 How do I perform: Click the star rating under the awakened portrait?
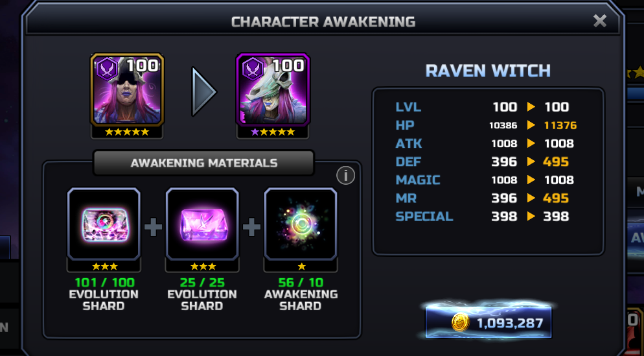(x=273, y=132)
